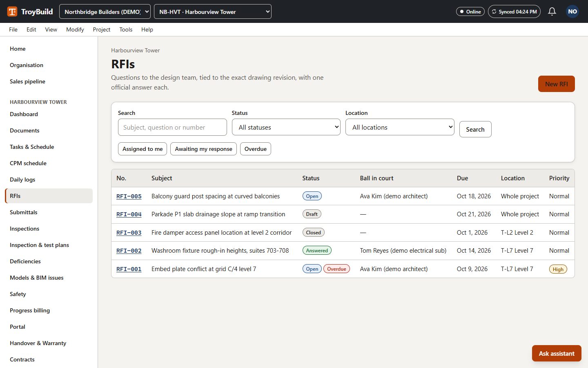The image size is (588, 368).
Task: Go to Organisation in the sidebar
Action: (x=49, y=65)
